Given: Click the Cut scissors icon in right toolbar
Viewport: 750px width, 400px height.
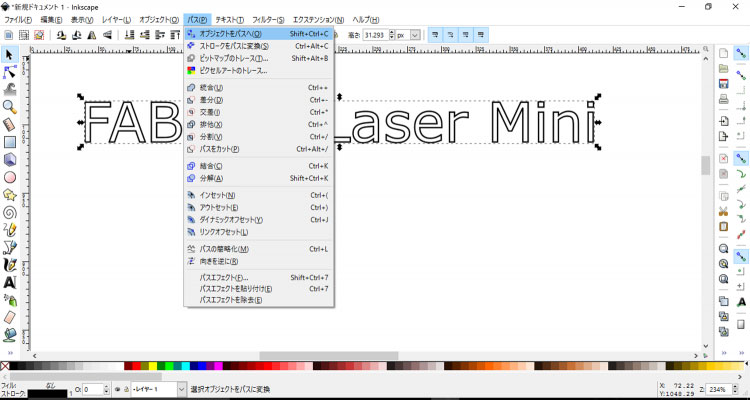Looking at the screenshot, I should [x=723, y=211].
